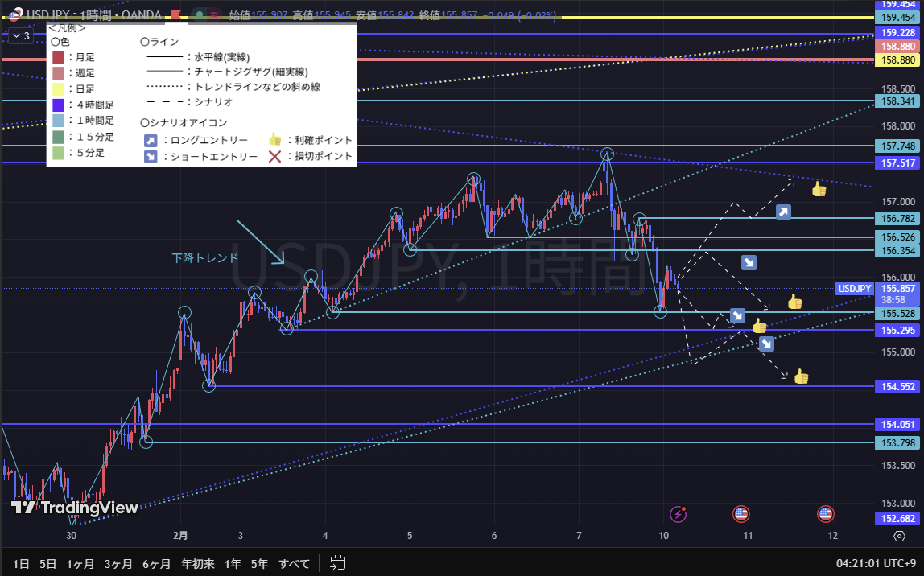This screenshot has width=924, height=576.
Task: Toggle the pink wave icon in the header
Action: coord(214,14)
